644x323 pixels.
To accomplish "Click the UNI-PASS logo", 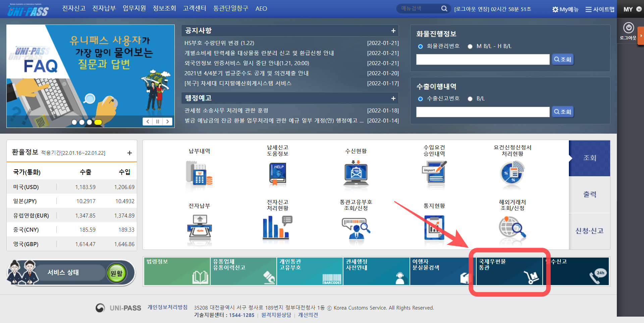I will point(28,9).
